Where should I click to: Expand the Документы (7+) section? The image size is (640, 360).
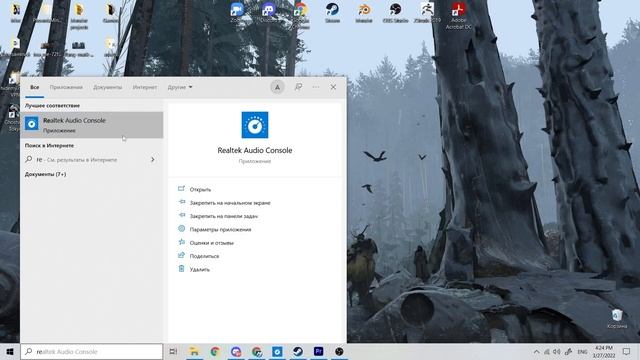45,174
